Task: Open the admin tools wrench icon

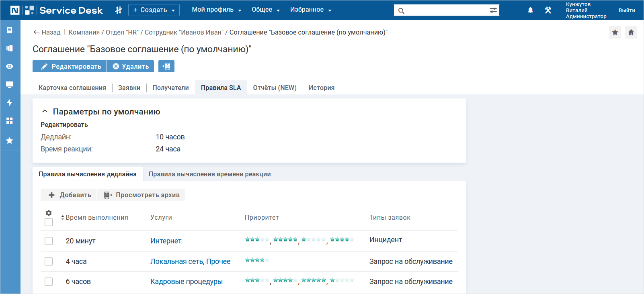Action: click(x=548, y=10)
